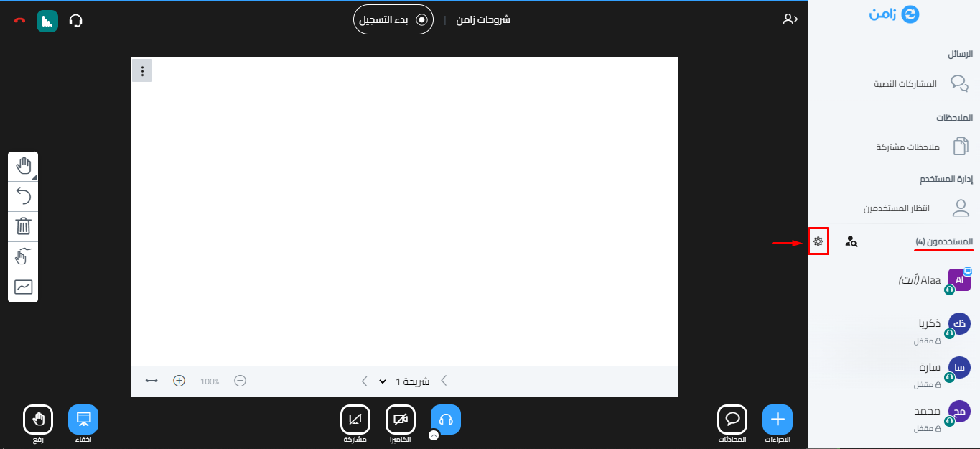Screen dimensions: 980x449
Task: Open ملاحظات مشتركة shared notes
Action: click(921, 147)
